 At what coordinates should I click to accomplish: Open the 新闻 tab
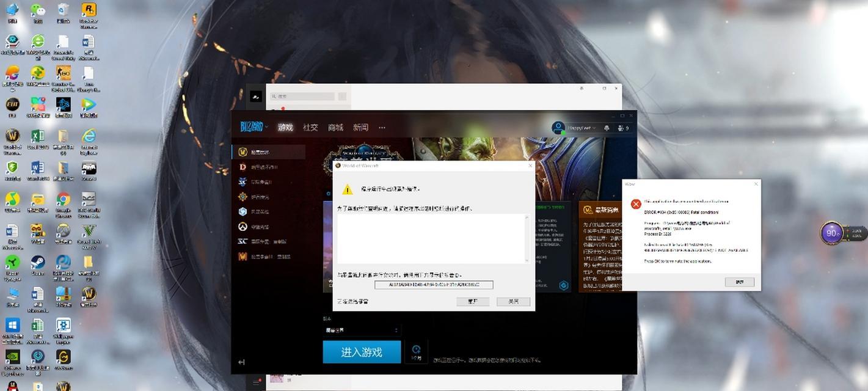coord(360,128)
